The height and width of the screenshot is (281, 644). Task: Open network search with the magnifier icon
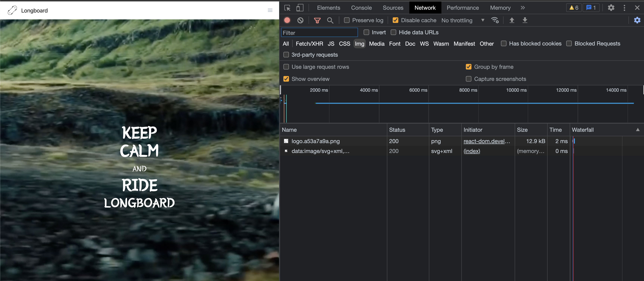(x=330, y=20)
